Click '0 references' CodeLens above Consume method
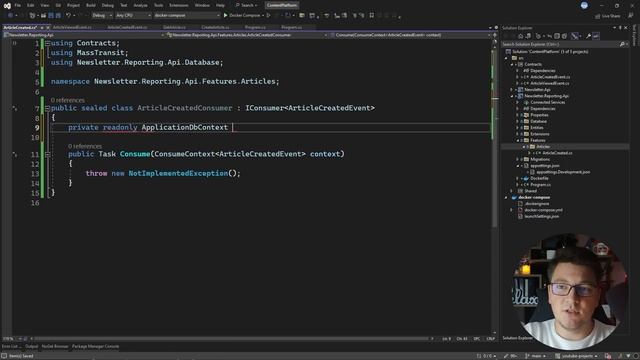640x360 pixels. (x=85, y=146)
